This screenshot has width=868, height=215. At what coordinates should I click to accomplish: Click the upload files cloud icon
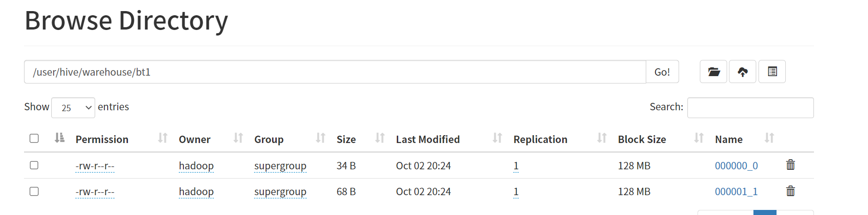(x=742, y=72)
